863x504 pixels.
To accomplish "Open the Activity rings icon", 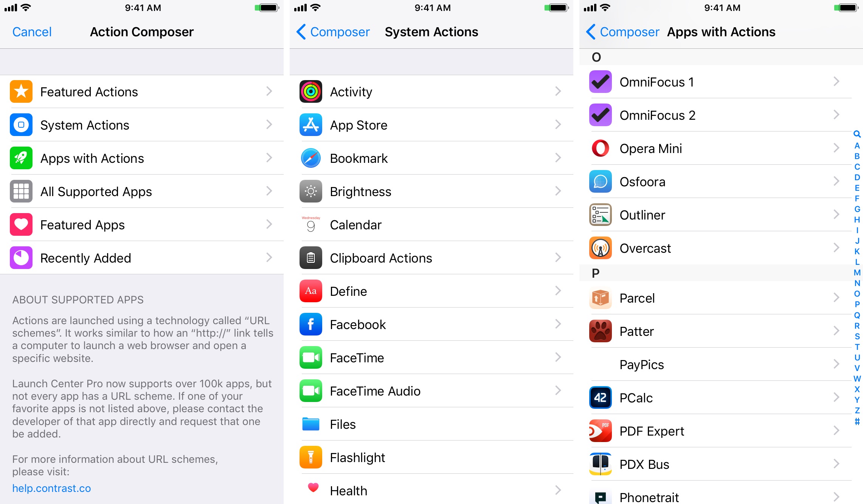I will click(311, 91).
